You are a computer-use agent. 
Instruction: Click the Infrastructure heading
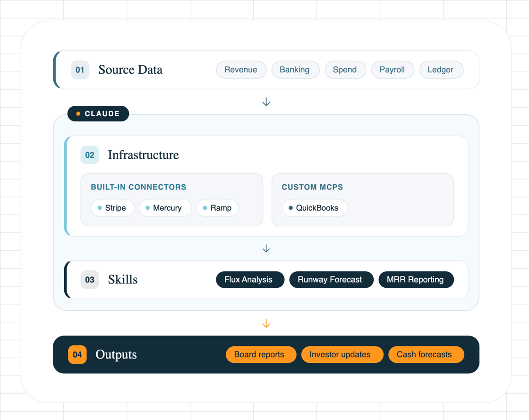tap(144, 155)
